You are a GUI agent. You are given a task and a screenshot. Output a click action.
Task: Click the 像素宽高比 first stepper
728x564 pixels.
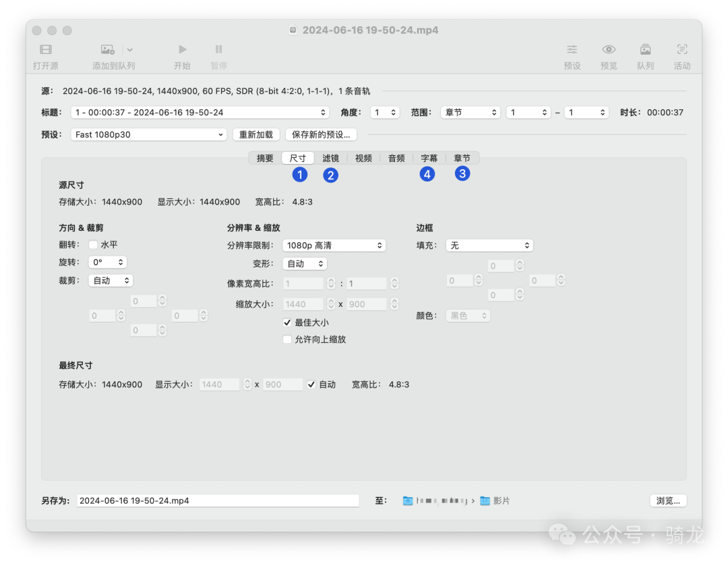pyautogui.click(x=330, y=283)
